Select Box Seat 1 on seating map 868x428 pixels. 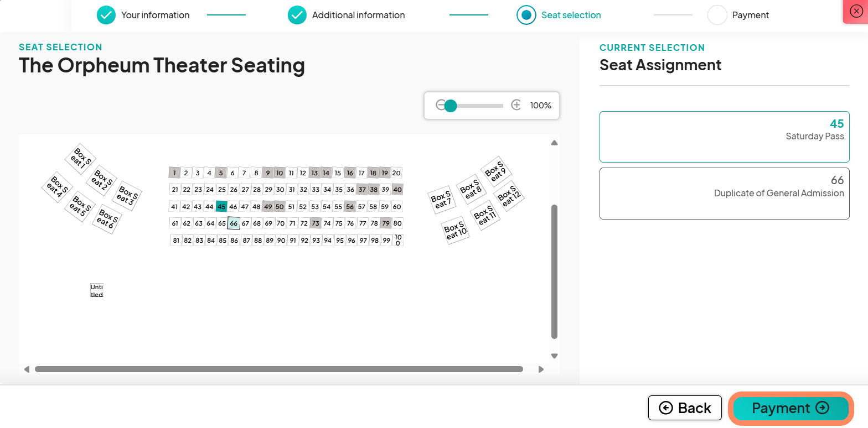coord(81,158)
